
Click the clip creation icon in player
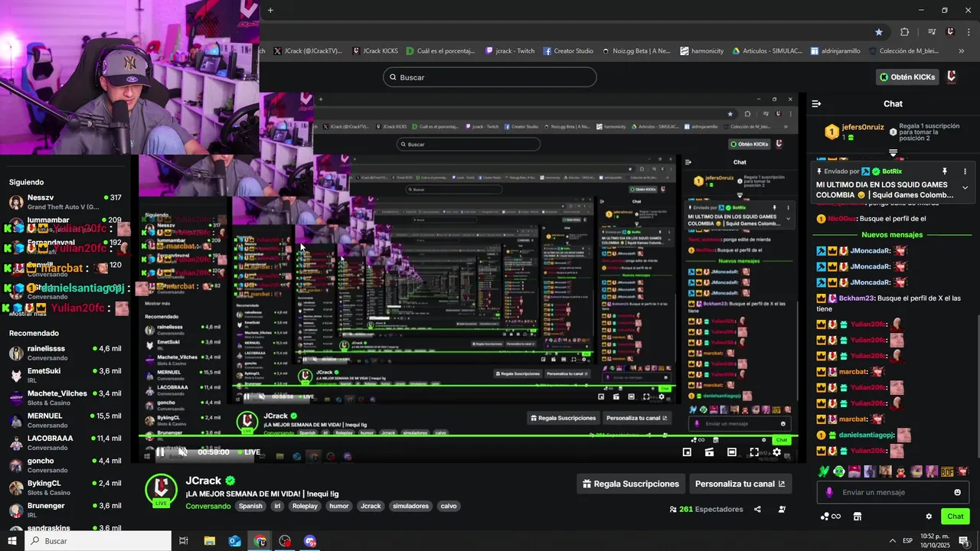709,452
